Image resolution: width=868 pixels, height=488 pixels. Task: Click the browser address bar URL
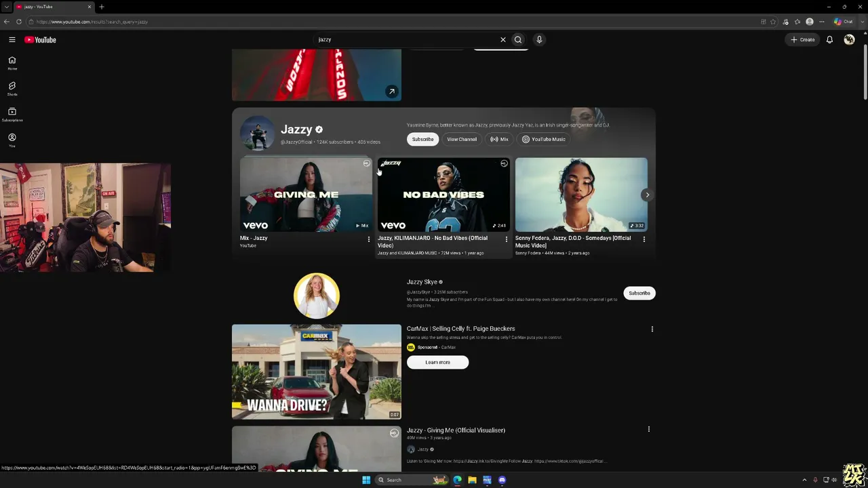(92, 22)
